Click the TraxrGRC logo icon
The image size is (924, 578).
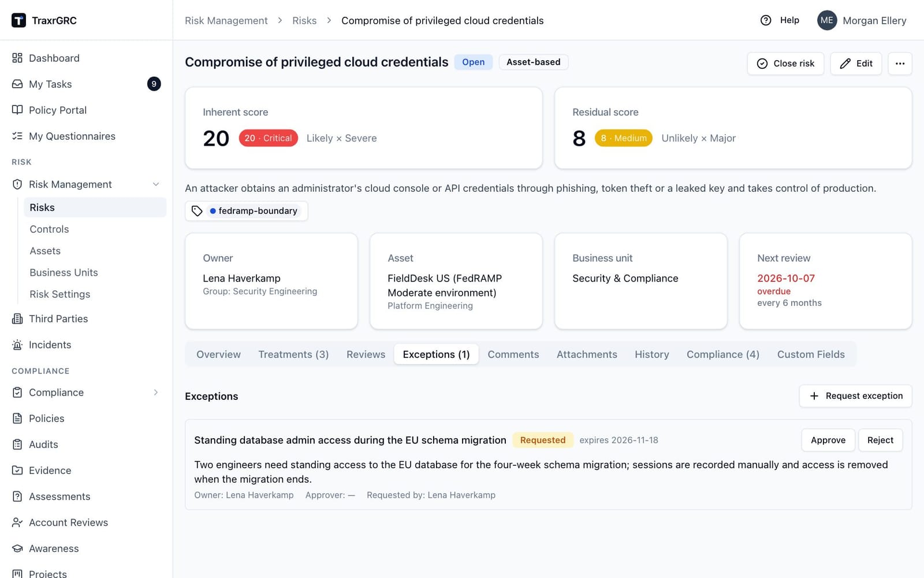[x=18, y=20]
